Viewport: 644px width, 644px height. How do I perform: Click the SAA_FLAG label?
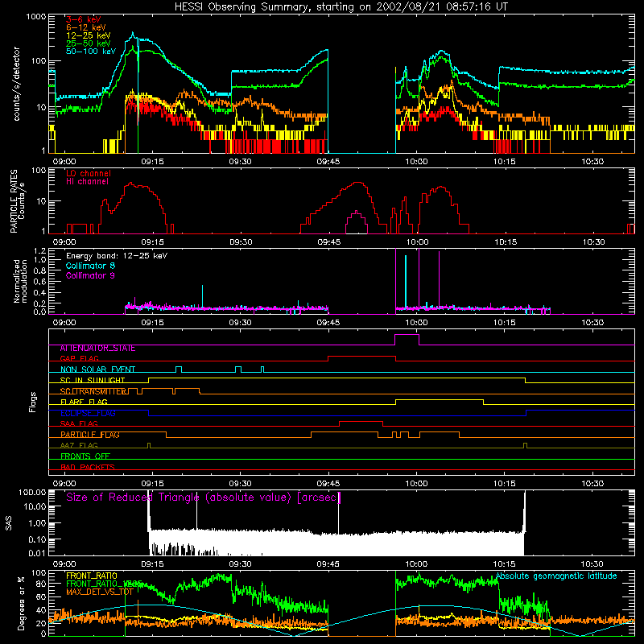79,423
